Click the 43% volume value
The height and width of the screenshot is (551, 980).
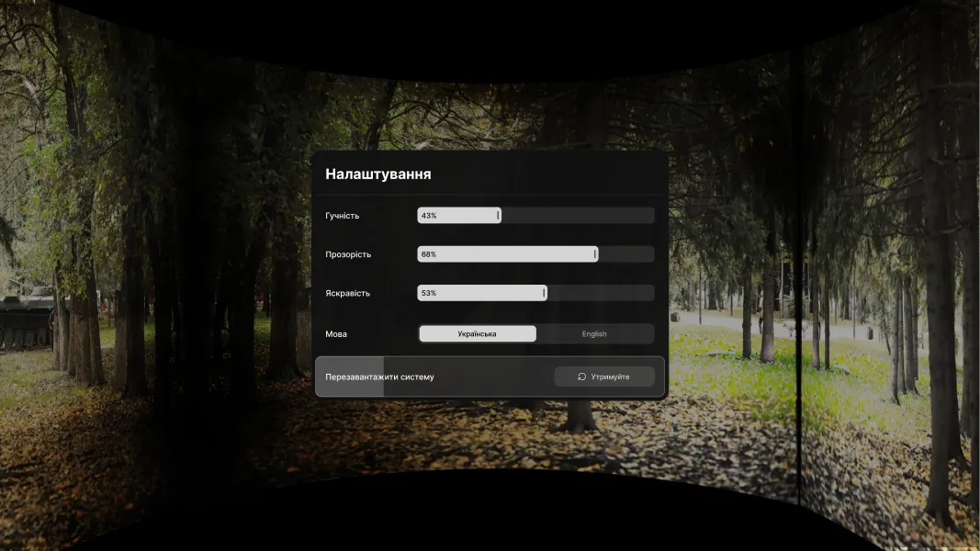tap(429, 216)
